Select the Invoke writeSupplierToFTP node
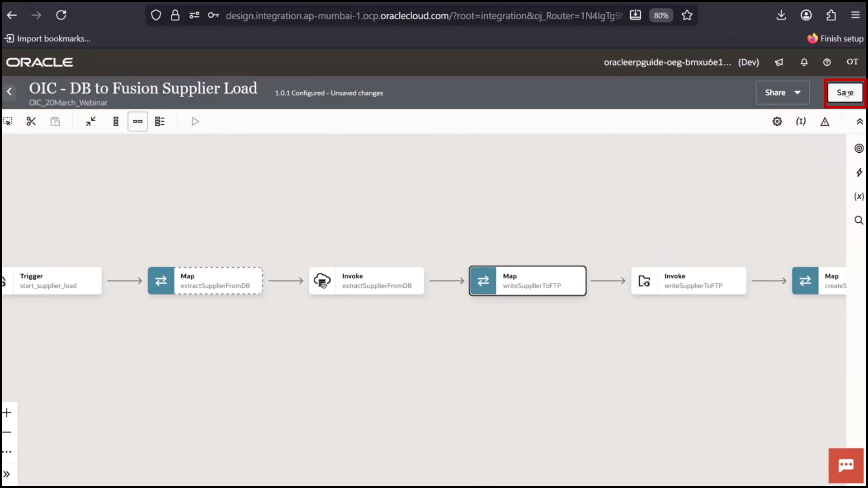The height and width of the screenshot is (488, 868). [x=689, y=281]
